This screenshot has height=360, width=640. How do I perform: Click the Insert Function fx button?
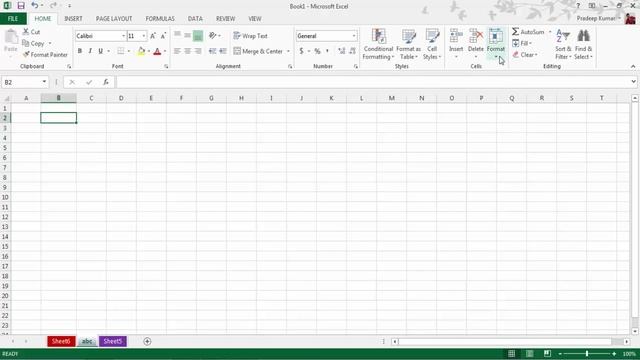[x=106, y=82]
